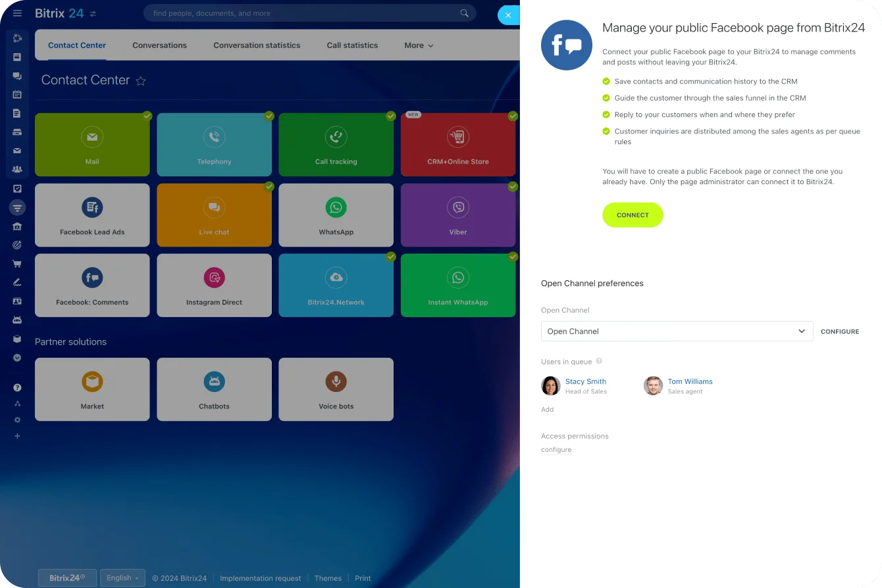Image resolution: width=882 pixels, height=588 pixels.
Task: Switch to the Conversations tab
Action: pos(159,45)
